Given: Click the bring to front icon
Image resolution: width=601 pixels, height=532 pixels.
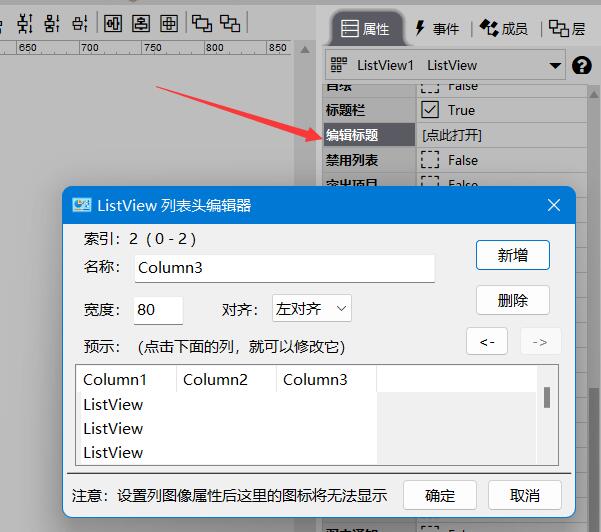Looking at the screenshot, I should point(202,22).
